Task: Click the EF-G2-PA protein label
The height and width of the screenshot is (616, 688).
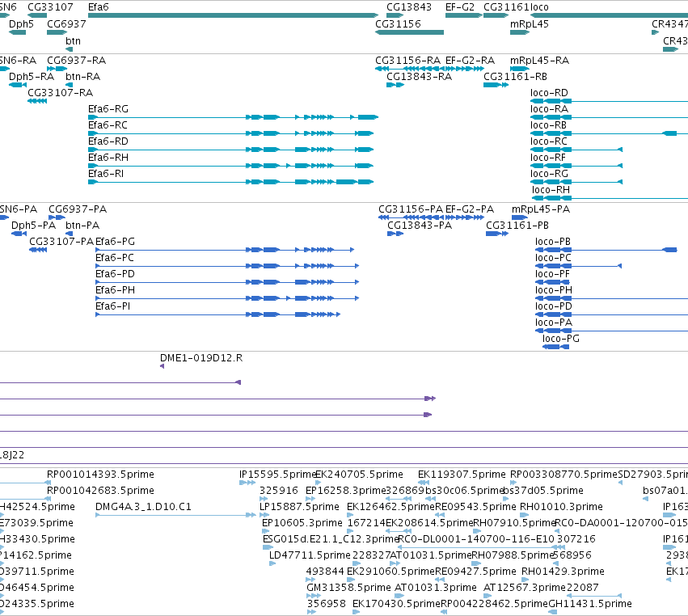Action: coord(470,209)
